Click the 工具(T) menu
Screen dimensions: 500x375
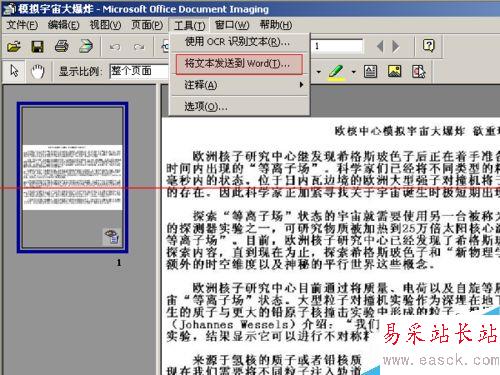point(189,25)
